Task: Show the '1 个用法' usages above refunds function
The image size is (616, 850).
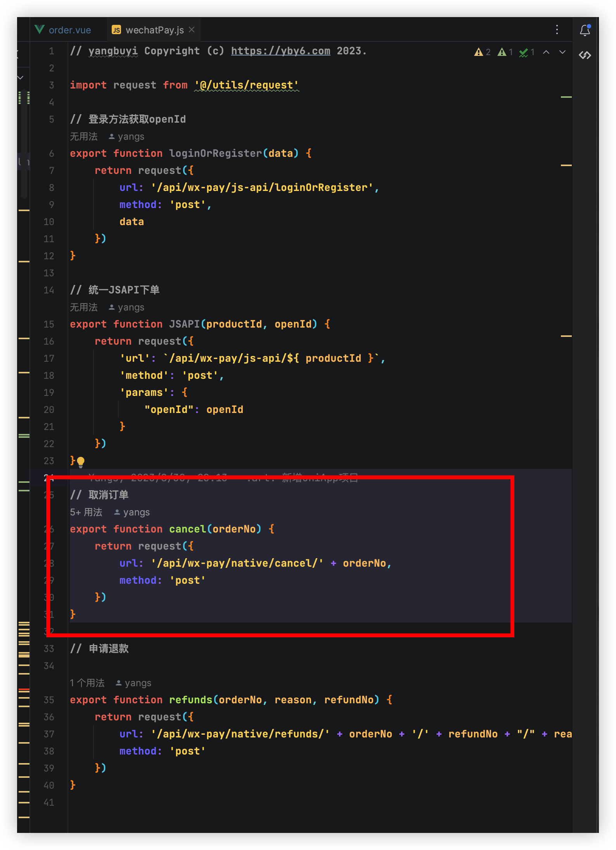Action: [x=87, y=683]
